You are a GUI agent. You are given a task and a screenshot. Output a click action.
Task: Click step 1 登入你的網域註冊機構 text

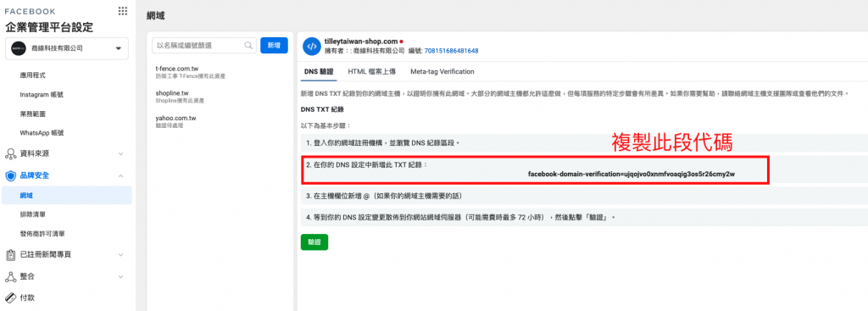(x=383, y=142)
